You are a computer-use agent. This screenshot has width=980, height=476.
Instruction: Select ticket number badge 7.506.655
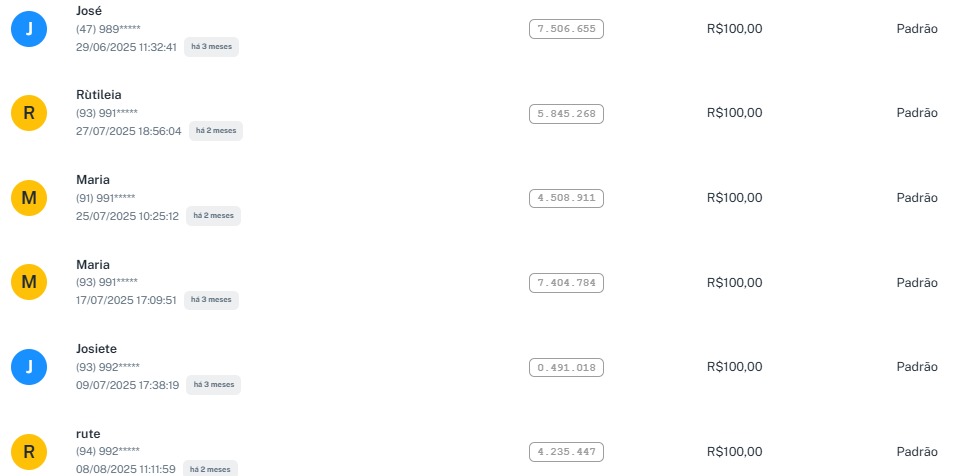coord(566,29)
